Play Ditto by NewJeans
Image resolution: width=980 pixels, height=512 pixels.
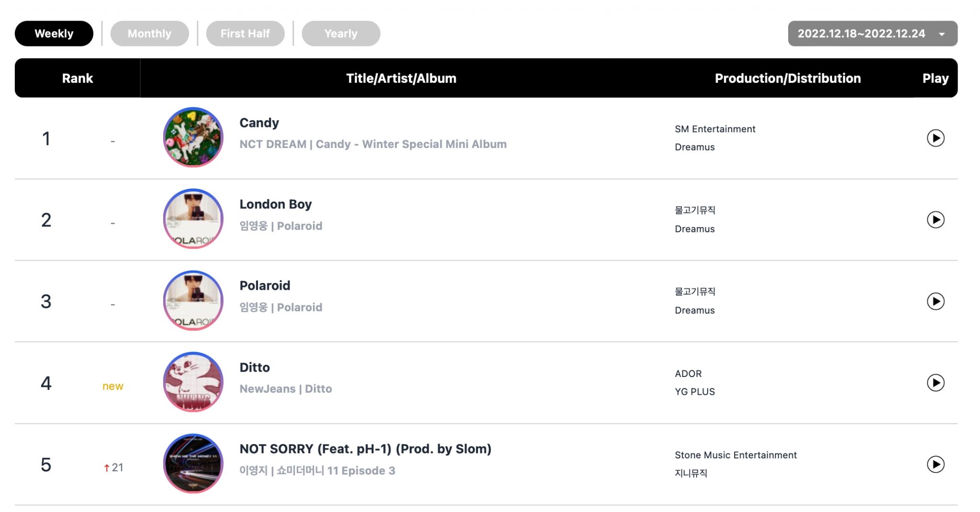coord(935,383)
